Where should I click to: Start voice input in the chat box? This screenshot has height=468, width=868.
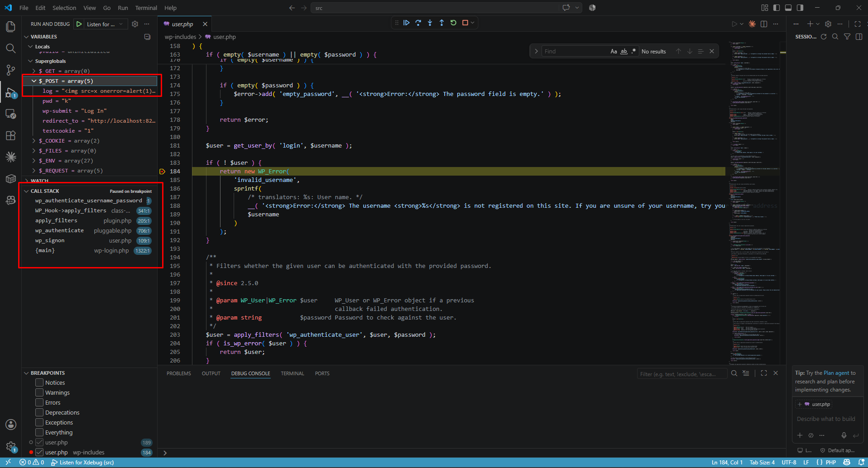(844, 435)
